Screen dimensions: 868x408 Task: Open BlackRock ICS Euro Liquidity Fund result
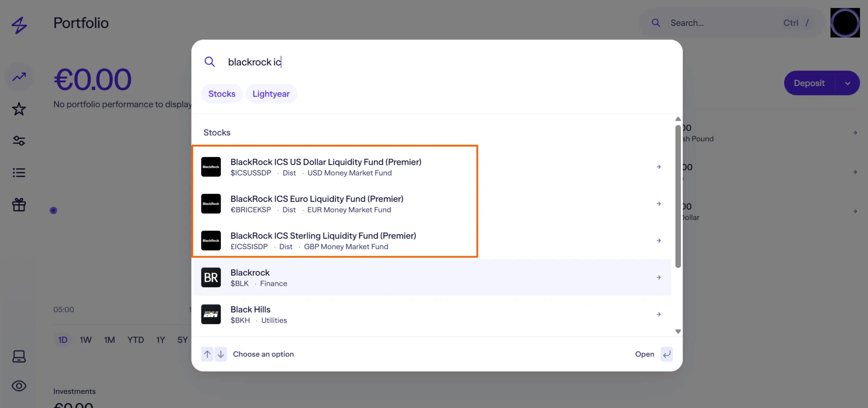(316, 204)
